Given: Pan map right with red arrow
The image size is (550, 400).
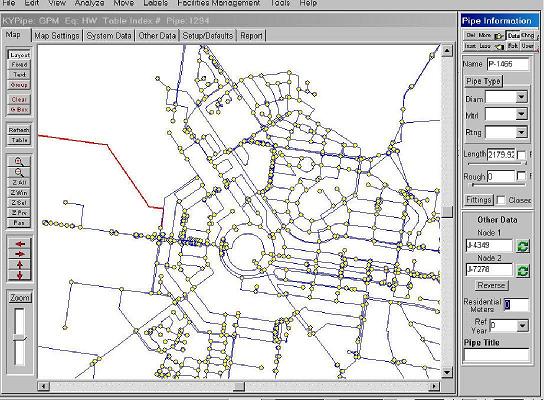Looking at the screenshot, I should click(x=20, y=254).
